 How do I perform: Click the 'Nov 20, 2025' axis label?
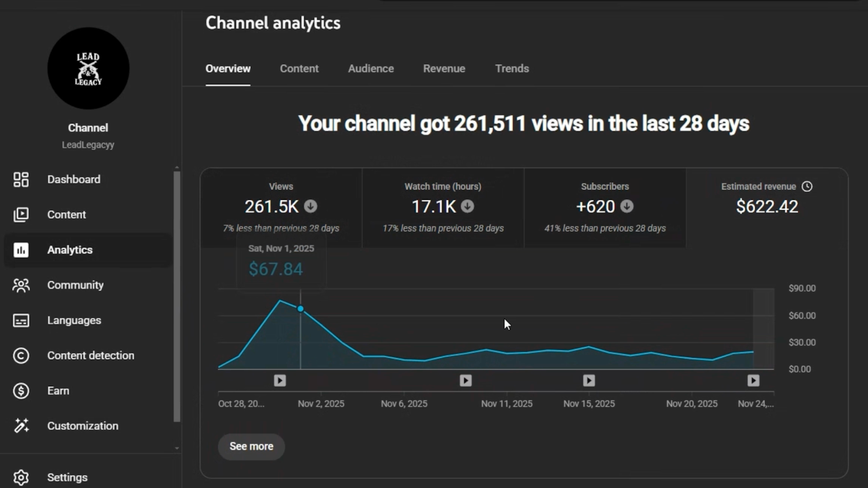tap(692, 404)
